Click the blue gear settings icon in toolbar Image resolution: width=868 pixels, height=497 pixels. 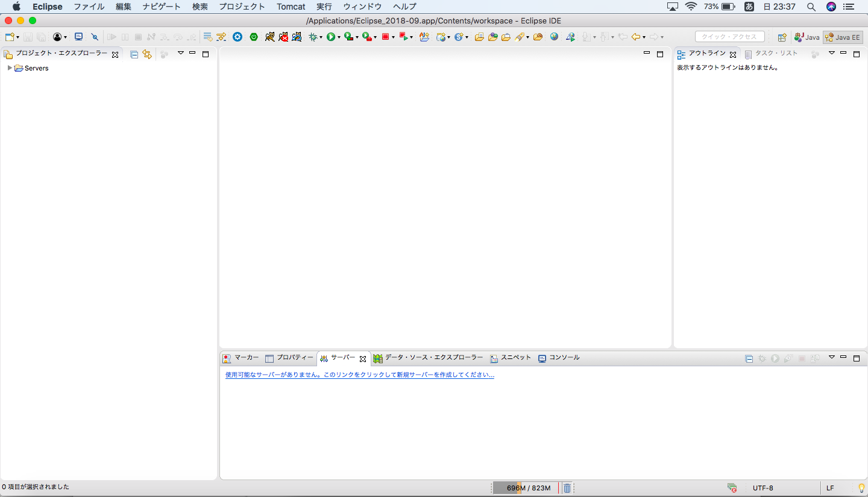click(x=237, y=37)
